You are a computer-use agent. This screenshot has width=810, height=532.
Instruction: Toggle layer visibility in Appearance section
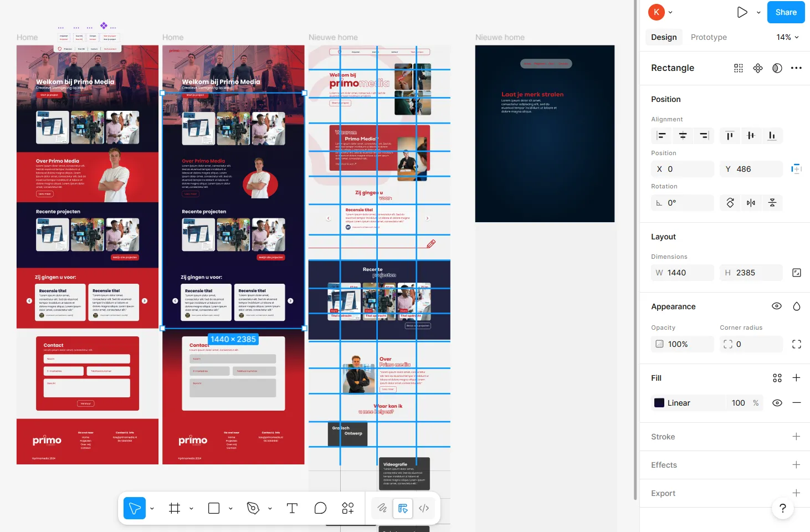(x=777, y=306)
